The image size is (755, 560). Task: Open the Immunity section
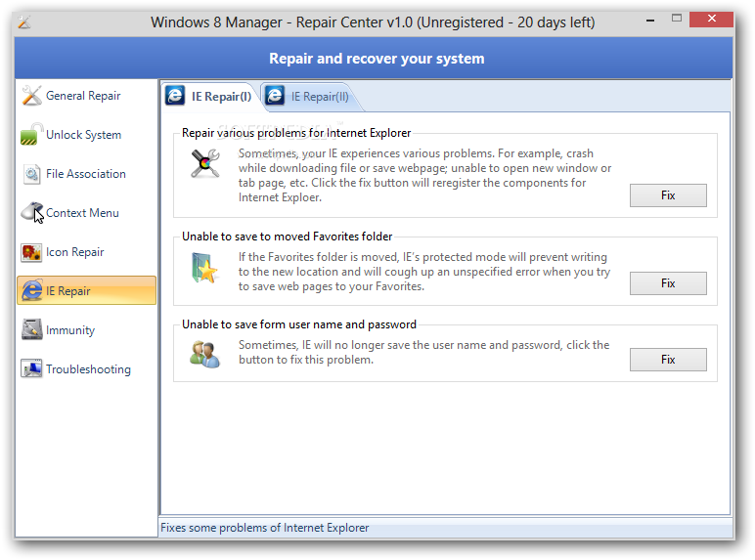click(87, 329)
